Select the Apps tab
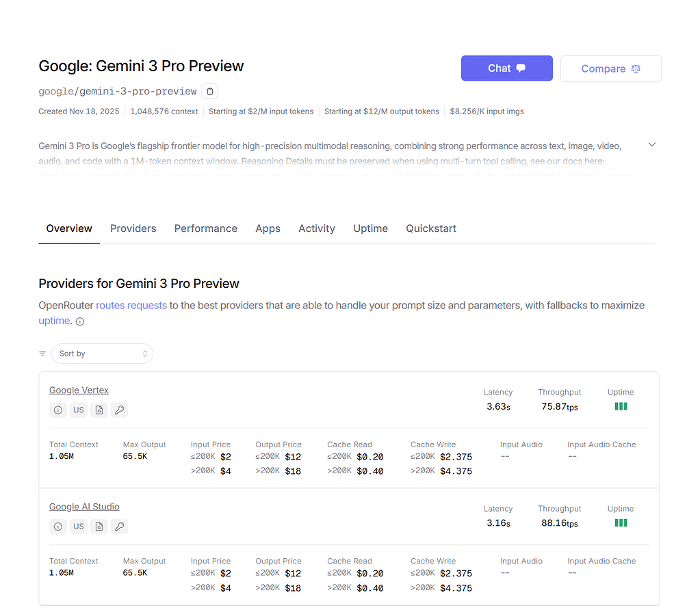This screenshot has width=700, height=610. [268, 228]
